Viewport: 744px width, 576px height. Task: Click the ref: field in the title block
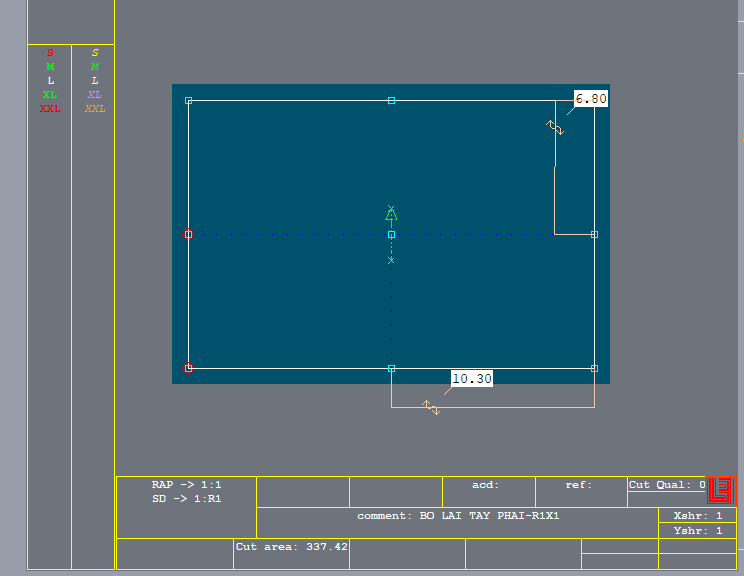[x=581, y=492]
